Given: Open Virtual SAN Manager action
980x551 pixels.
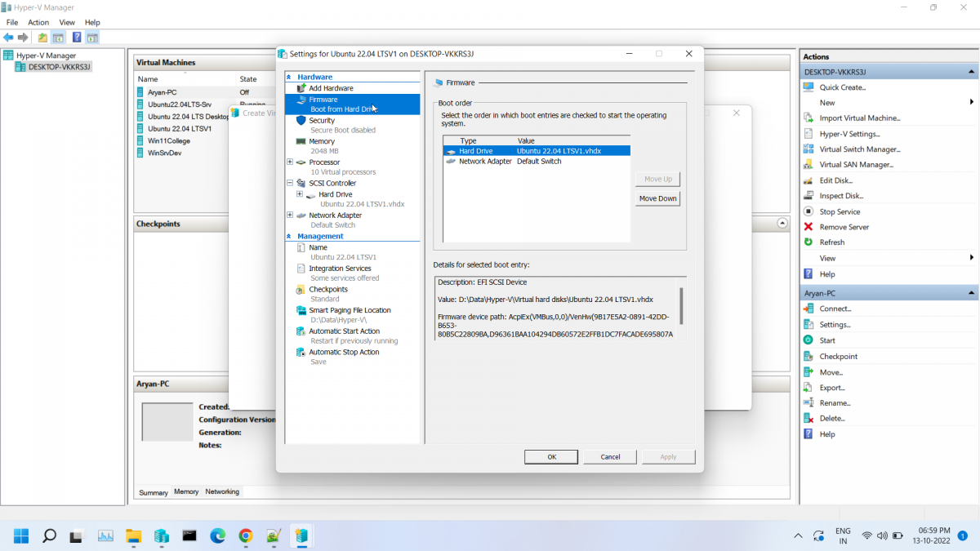Looking at the screenshot, I should (x=856, y=165).
